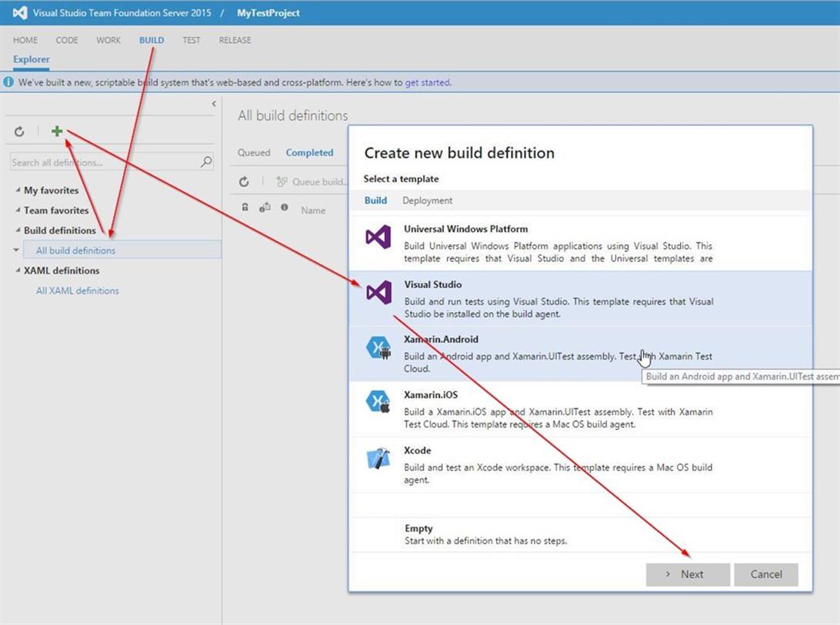Click the Next button
This screenshot has height=625, width=840.
pyautogui.click(x=687, y=574)
